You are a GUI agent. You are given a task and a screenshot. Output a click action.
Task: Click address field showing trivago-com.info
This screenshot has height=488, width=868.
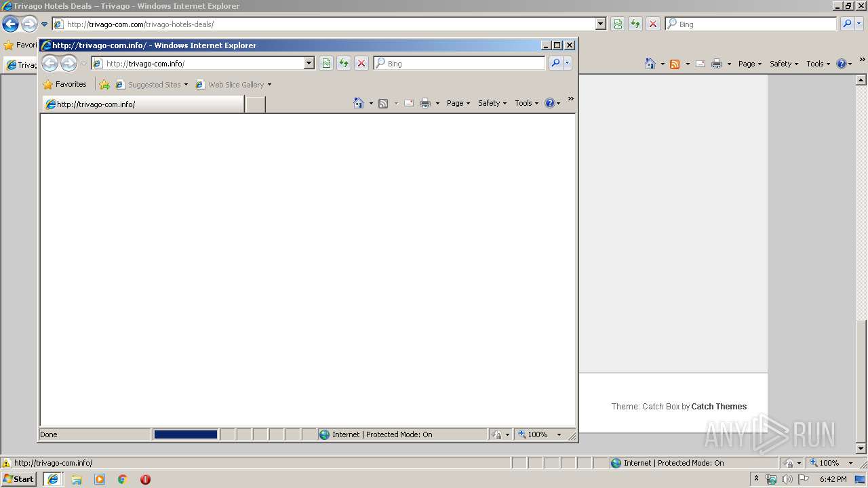(x=203, y=63)
